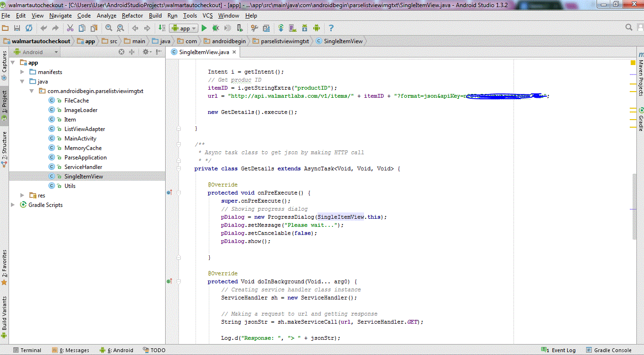Open the 6: Android tool window

[x=116, y=350]
